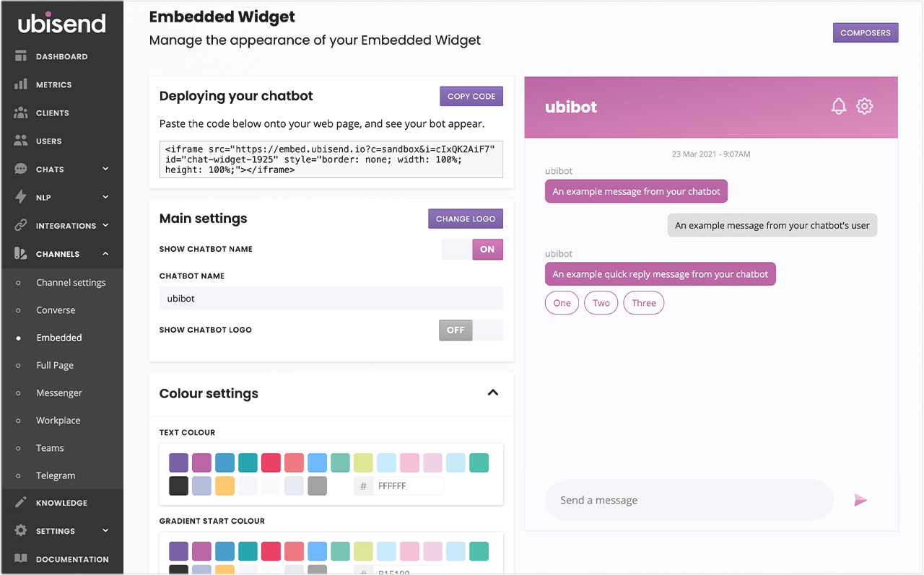Expand the Chats sidebar menu

105,170
